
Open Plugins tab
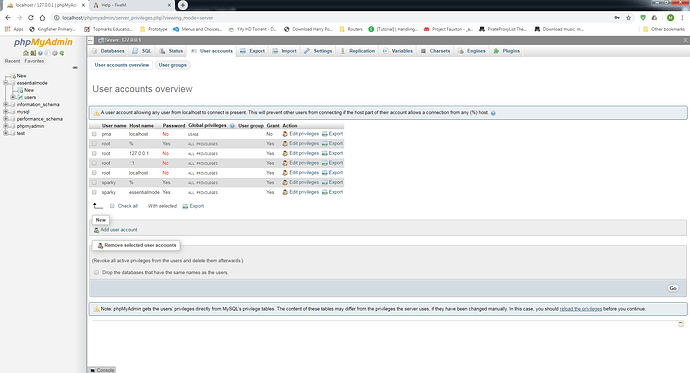[507, 51]
